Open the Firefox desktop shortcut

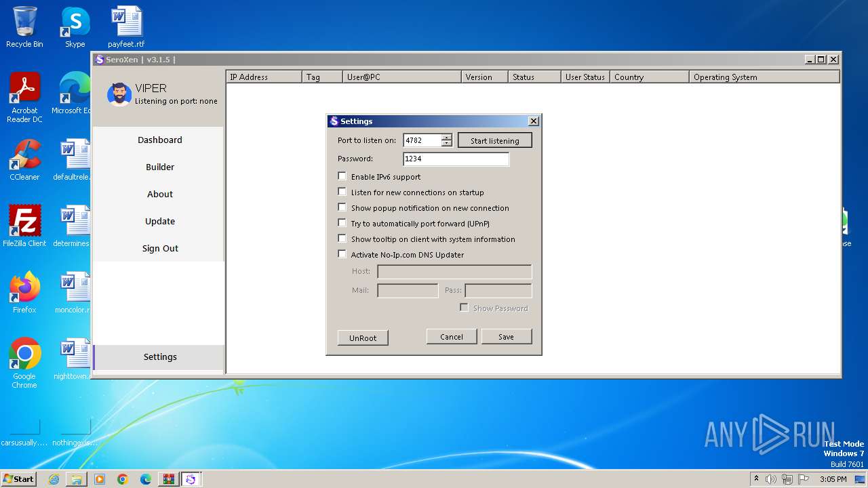[x=24, y=293]
